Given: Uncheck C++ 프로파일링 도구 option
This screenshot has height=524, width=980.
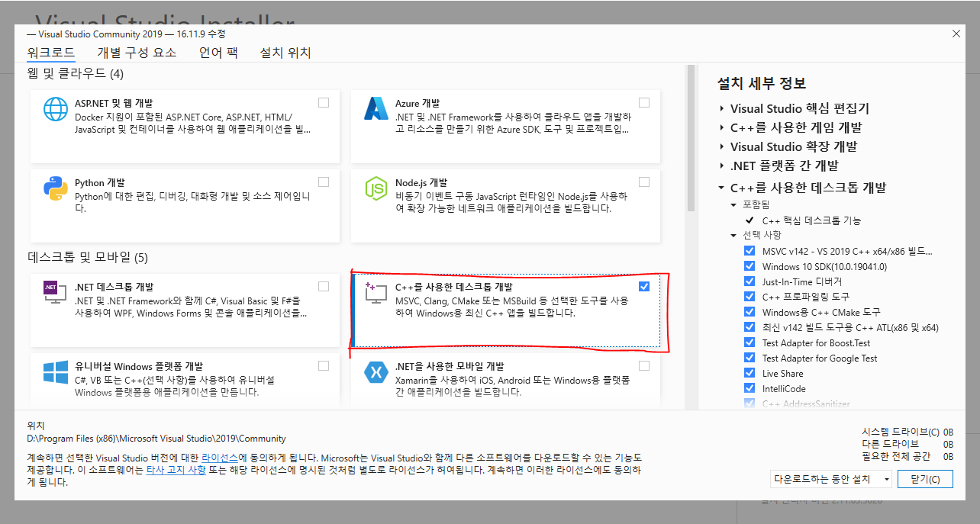Looking at the screenshot, I should coord(749,297).
